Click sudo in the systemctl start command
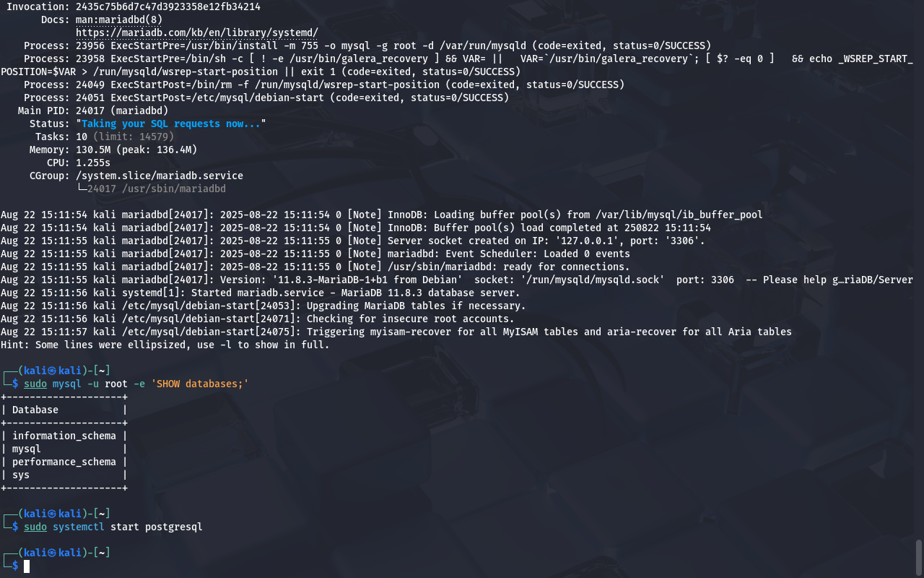This screenshot has height=578, width=924. tap(35, 527)
